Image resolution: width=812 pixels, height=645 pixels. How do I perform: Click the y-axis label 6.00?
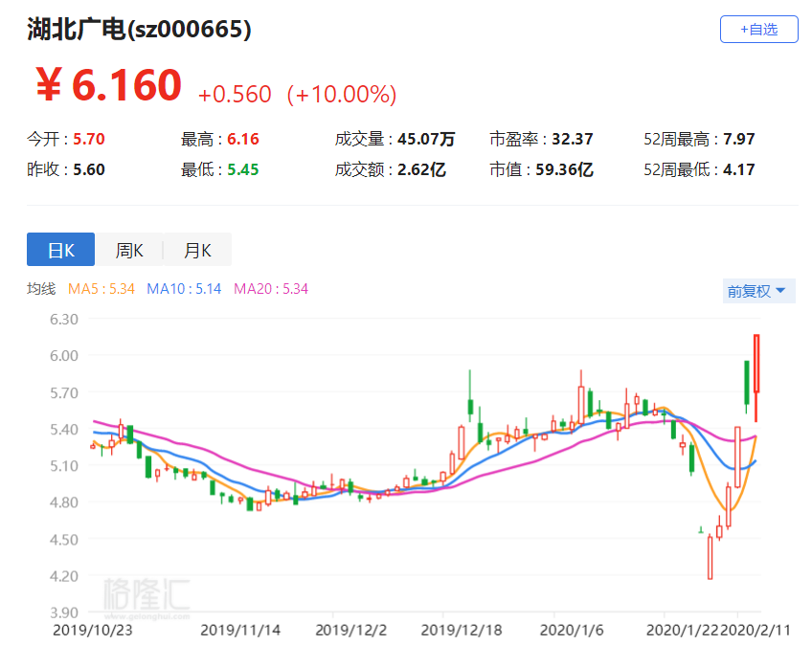(x=64, y=356)
